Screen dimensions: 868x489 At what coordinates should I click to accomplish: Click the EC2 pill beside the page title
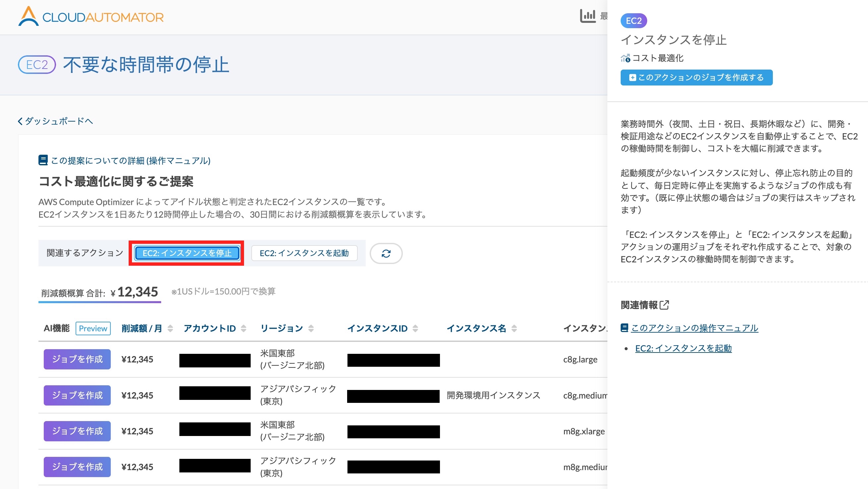point(37,65)
